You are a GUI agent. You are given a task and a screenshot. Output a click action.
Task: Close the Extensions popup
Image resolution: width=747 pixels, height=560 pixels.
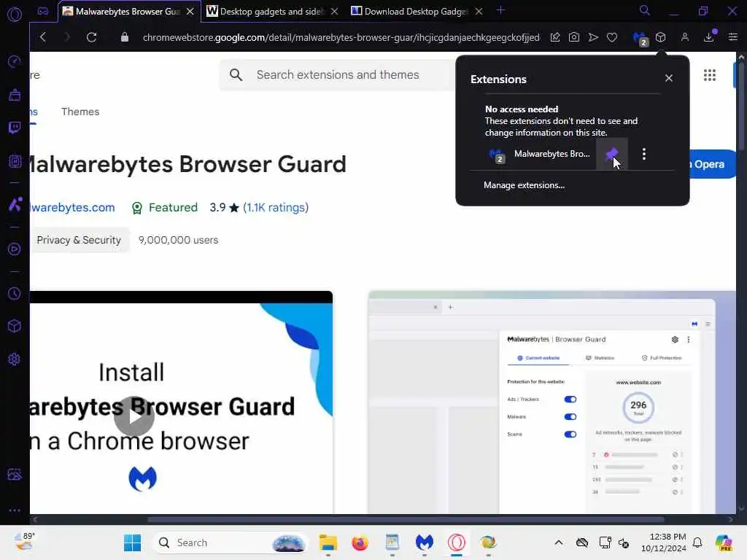669,78
